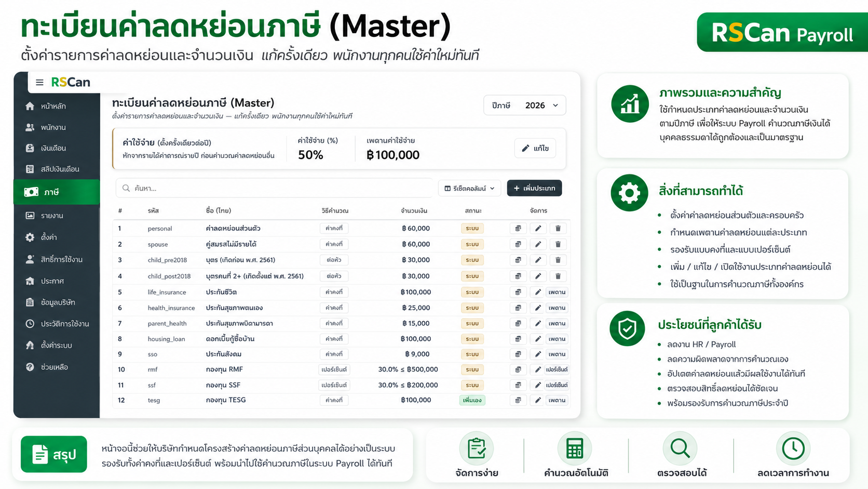Click เปอร์เซ็นต์ button for rmf row
The height and width of the screenshot is (489, 868).
pos(557,369)
